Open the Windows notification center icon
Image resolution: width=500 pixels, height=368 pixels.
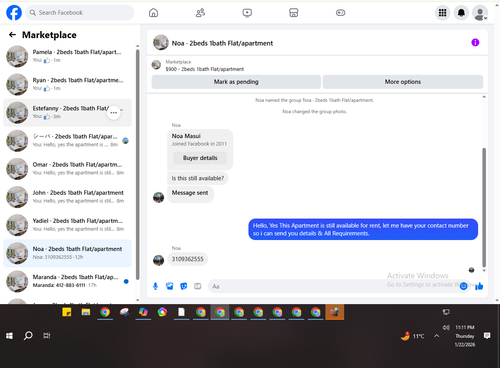(487, 335)
